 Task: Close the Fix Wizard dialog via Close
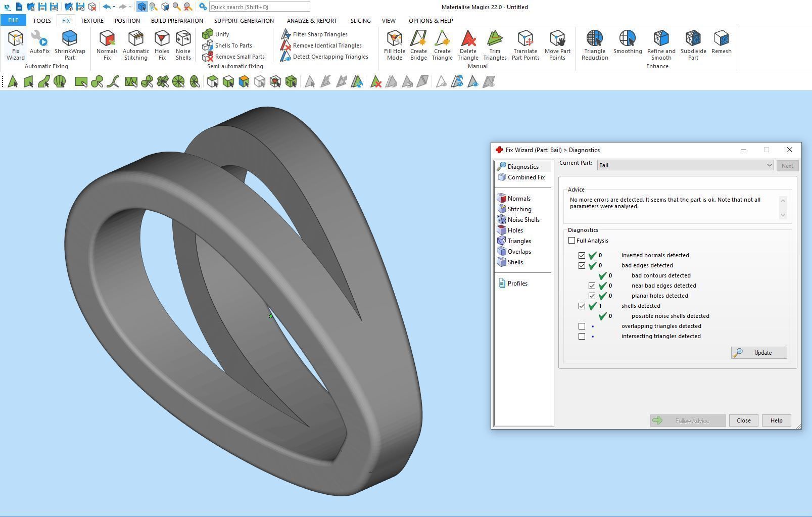tap(744, 420)
